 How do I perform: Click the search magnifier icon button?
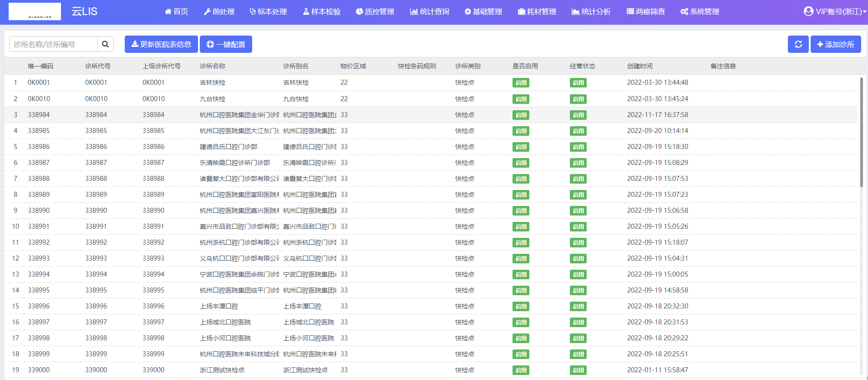[x=105, y=44]
